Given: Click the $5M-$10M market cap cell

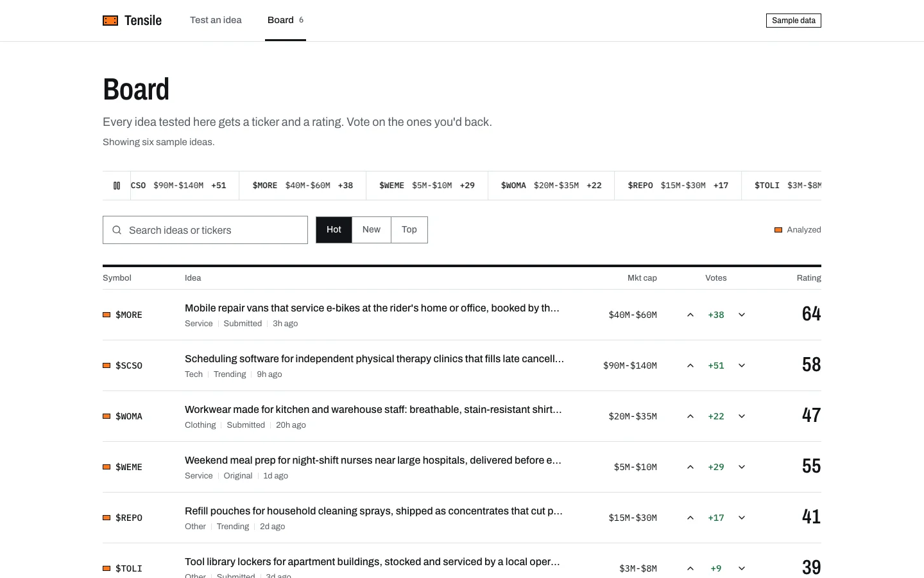Looking at the screenshot, I should click(x=635, y=467).
